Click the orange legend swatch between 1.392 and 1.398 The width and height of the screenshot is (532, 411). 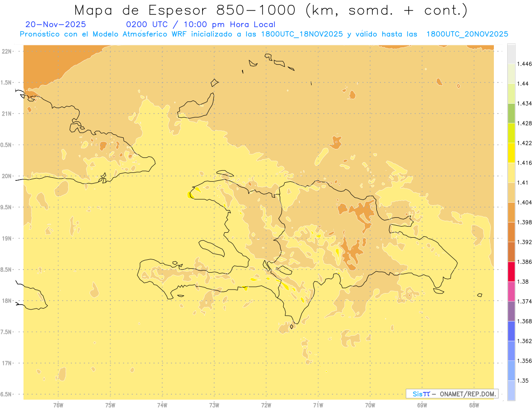click(511, 232)
